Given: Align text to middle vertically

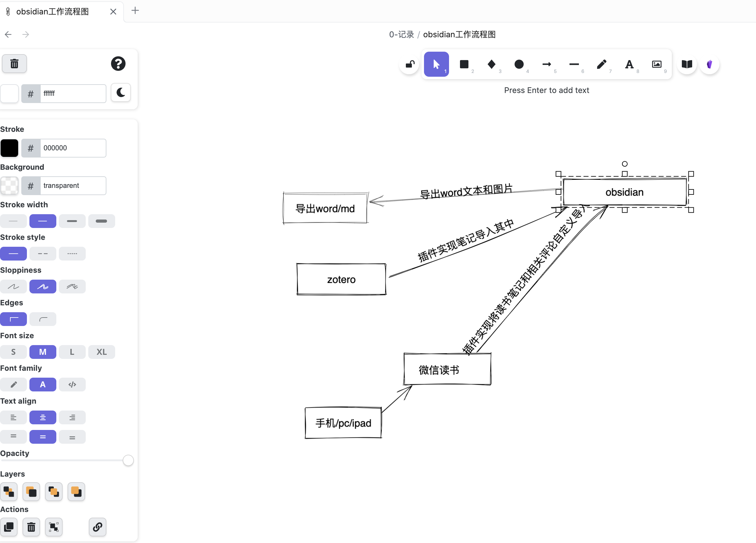Looking at the screenshot, I should (43, 437).
